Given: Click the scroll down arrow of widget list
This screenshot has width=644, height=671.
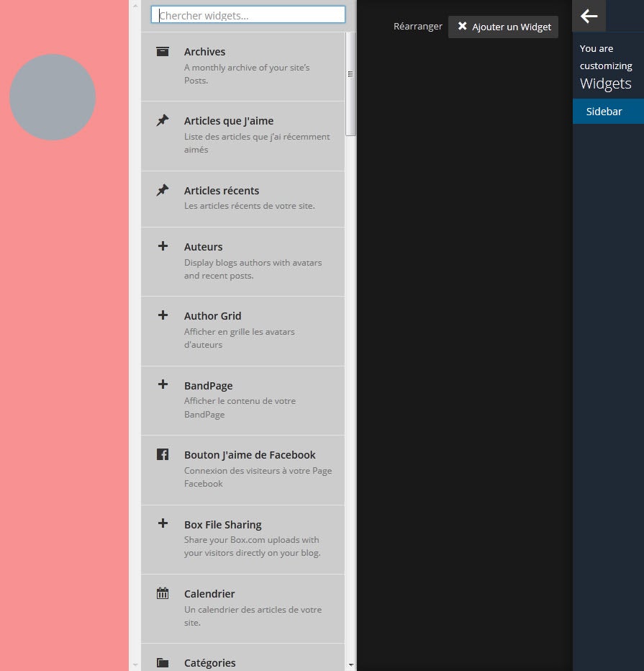Looking at the screenshot, I should tap(351, 665).
